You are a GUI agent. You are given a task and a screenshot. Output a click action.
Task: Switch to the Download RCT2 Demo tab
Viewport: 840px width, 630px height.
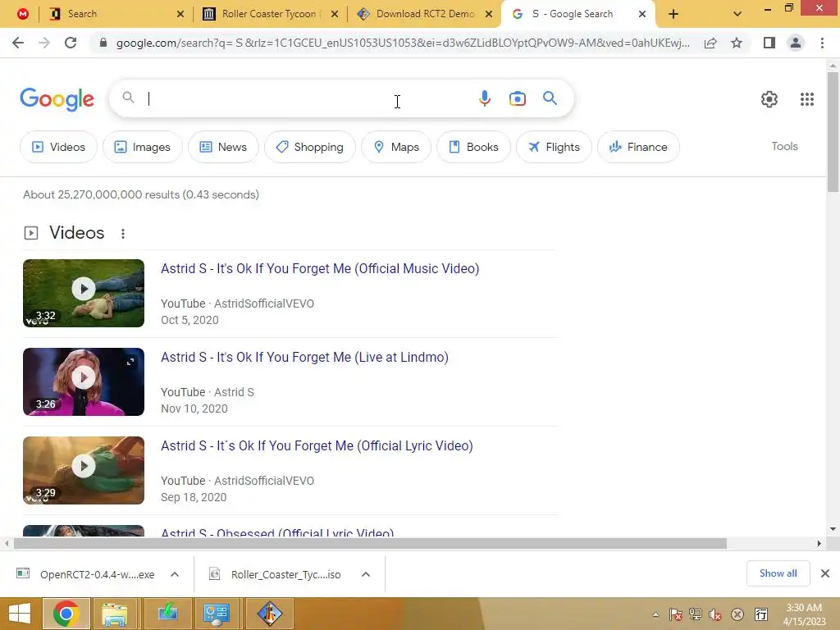pos(425,14)
